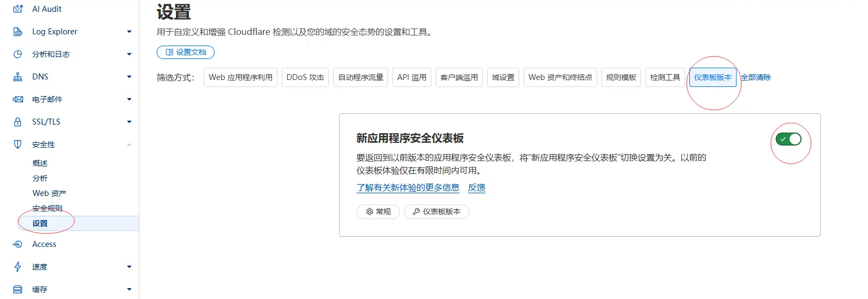Click the book icon in 设置文档 button
The width and height of the screenshot is (868, 299).
pos(170,52)
